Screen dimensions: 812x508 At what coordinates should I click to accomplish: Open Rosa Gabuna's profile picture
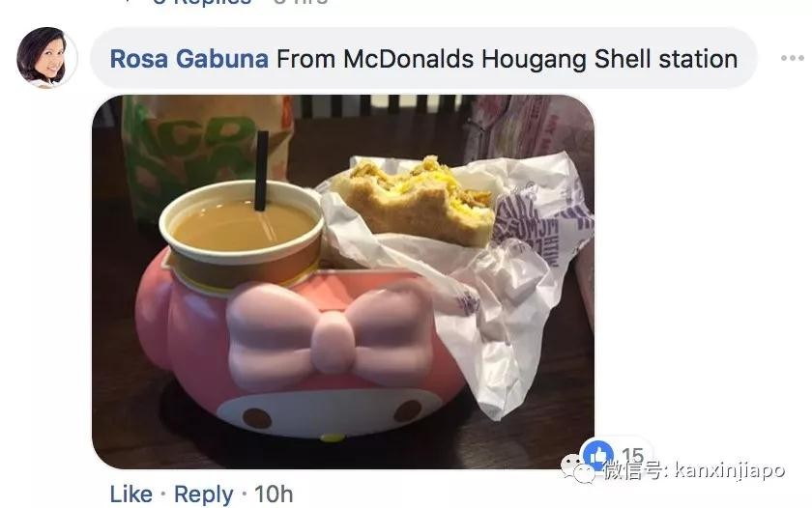pyautogui.click(x=45, y=57)
